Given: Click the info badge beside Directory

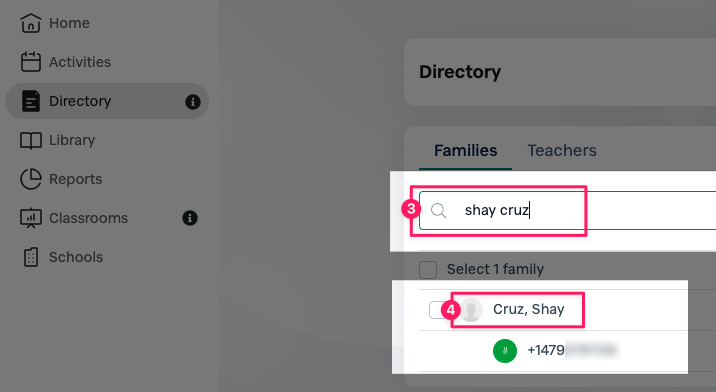Looking at the screenshot, I should pos(193,101).
